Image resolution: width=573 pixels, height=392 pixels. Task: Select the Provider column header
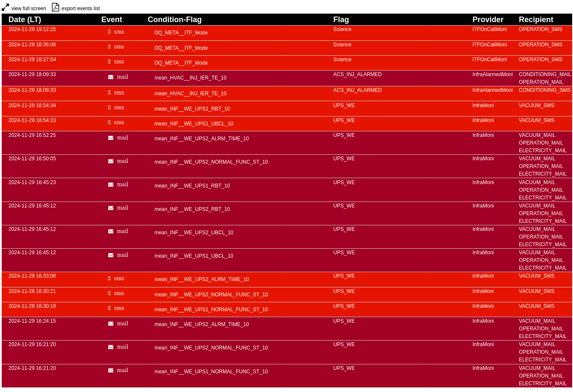[x=487, y=20]
